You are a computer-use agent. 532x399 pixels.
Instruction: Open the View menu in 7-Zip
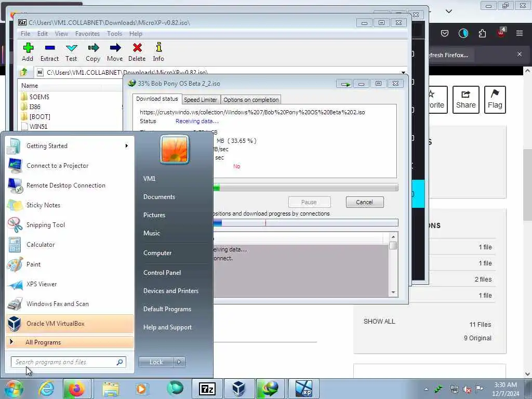pyautogui.click(x=61, y=34)
